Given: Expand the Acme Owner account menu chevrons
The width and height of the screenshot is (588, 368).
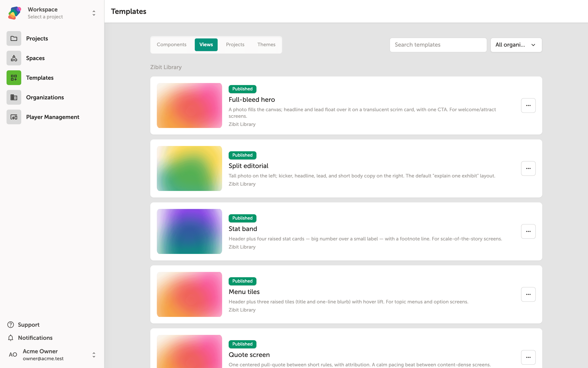Looking at the screenshot, I should [x=94, y=355].
